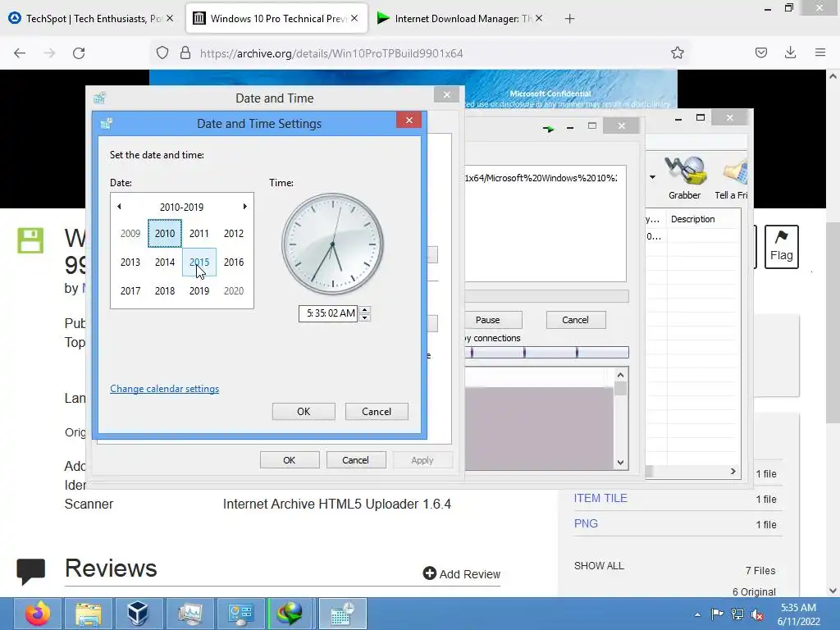Close the Date and Time Settings dialog
The image size is (840, 630).
click(x=409, y=120)
